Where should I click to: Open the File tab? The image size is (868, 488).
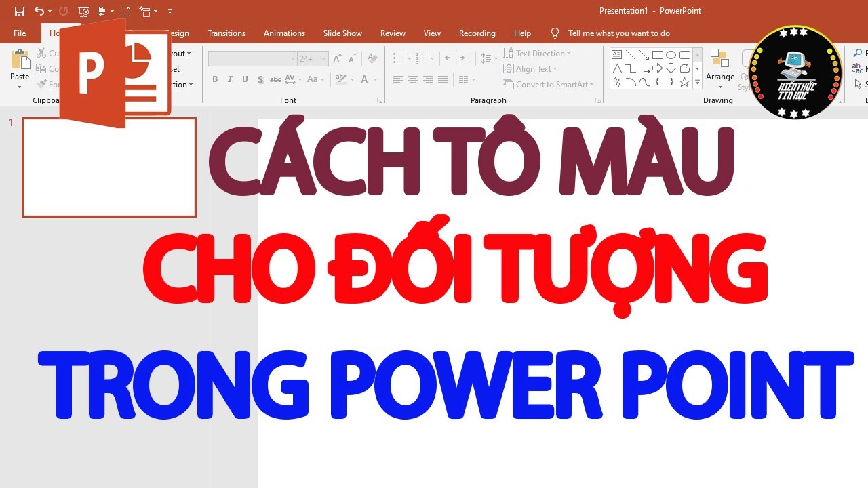point(20,33)
